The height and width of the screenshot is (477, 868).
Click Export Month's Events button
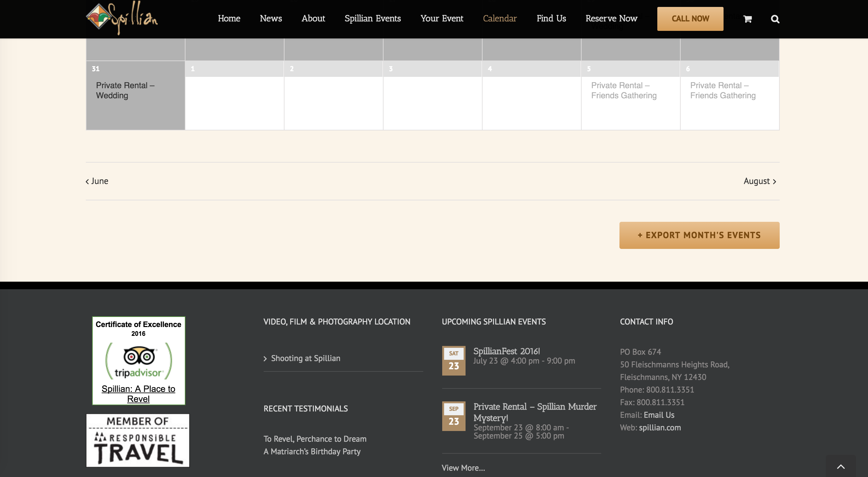point(699,235)
